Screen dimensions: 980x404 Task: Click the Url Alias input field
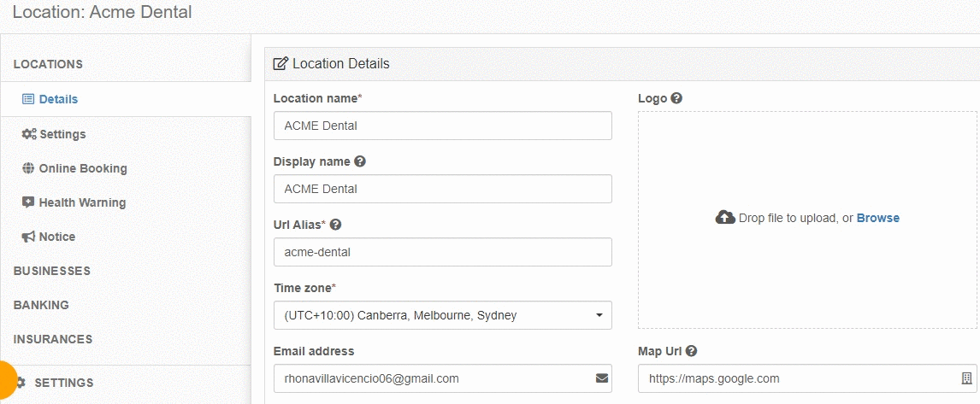(x=442, y=252)
